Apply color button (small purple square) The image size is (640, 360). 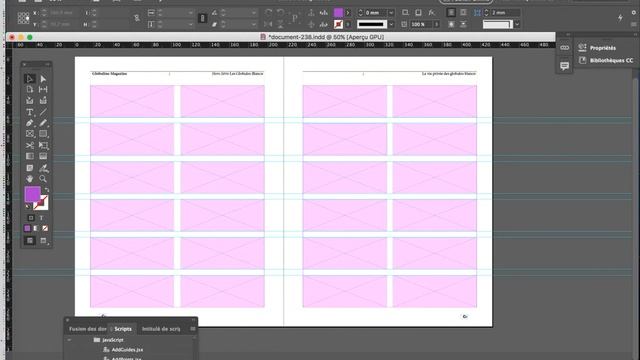point(27,229)
